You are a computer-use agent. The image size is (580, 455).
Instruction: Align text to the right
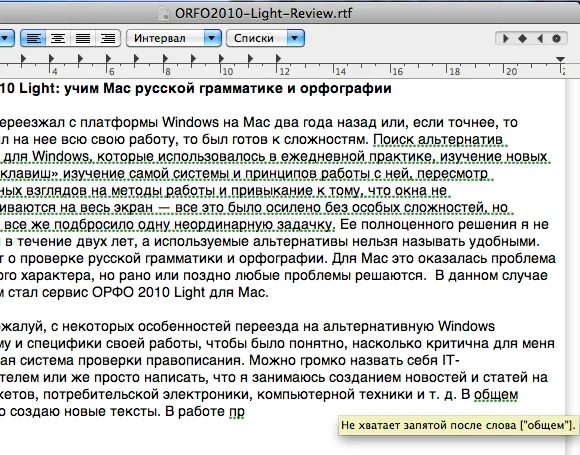(x=108, y=38)
